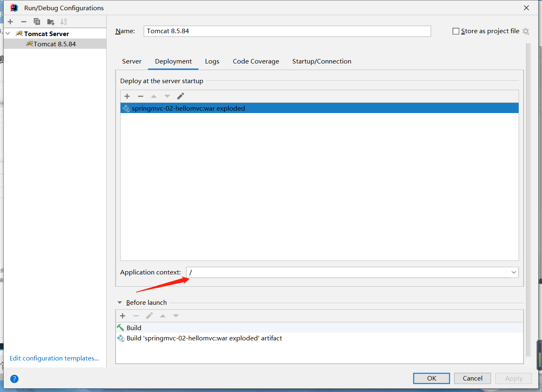Add a Before launch task
The width and height of the screenshot is (542, 392).
coord(123,316)
